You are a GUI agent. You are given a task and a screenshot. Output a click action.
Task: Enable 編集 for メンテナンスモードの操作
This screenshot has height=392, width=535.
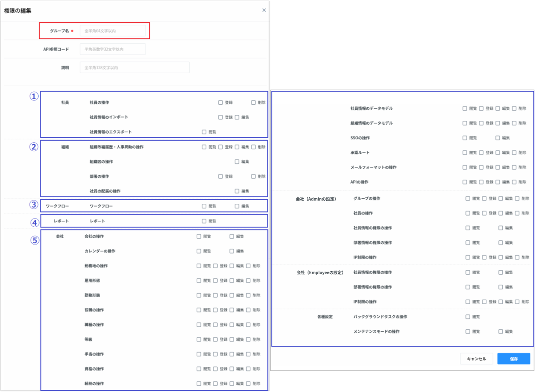tap(501, 331)
